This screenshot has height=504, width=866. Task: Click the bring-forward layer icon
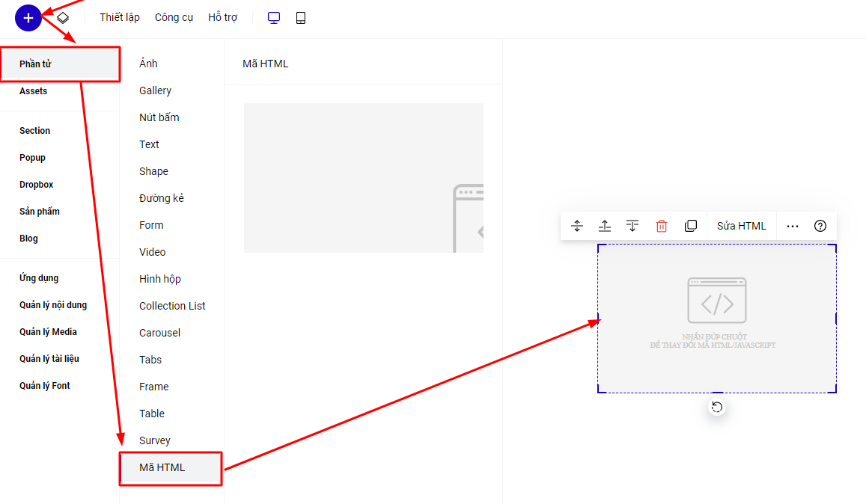click(605, 226)
